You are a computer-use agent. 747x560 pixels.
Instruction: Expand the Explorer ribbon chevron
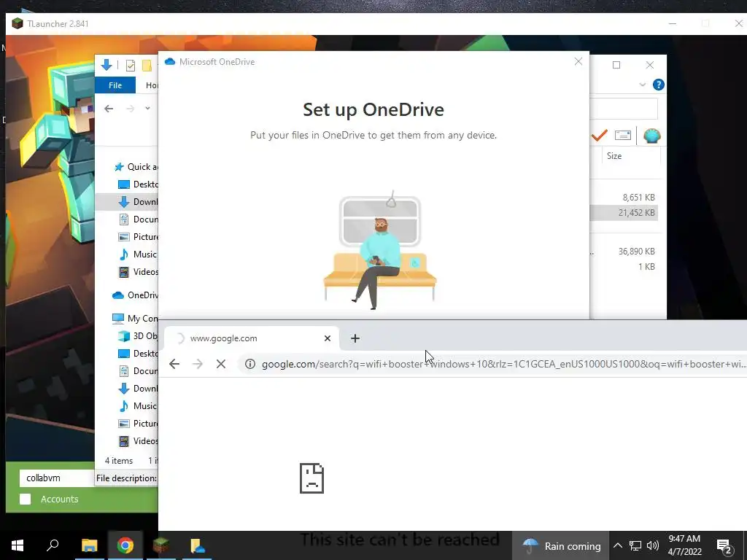tap(642, 85)
